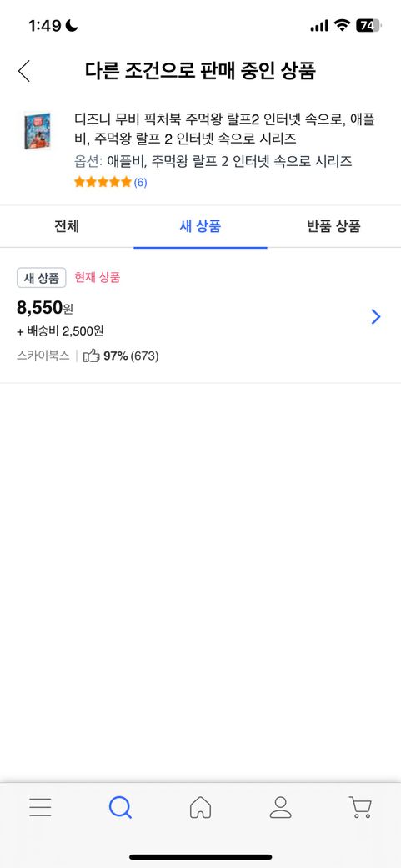Tap the 97% (673) seller rating text

coord(131,356)
